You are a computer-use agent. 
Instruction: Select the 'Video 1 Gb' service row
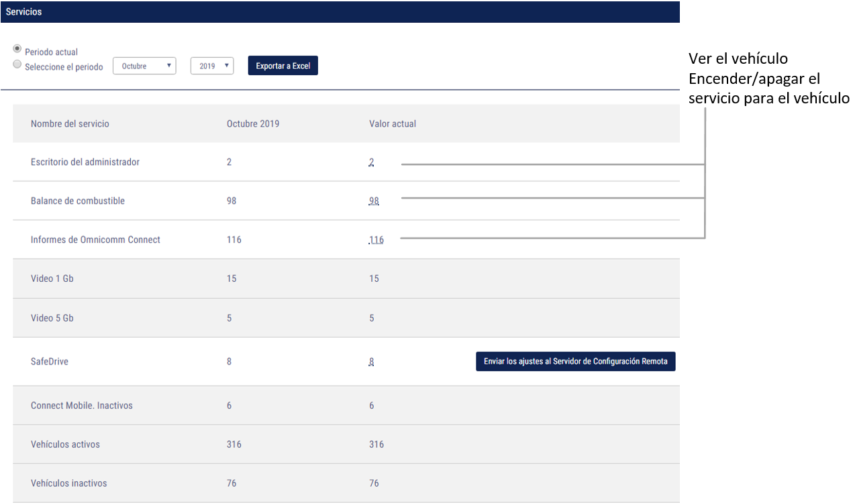click(x=52, y=279)
